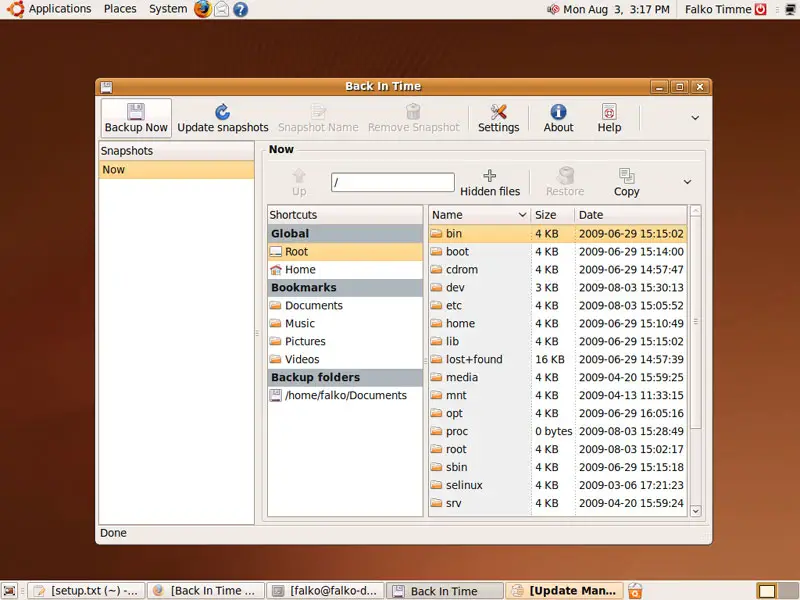Viewport: 800px width, 600px height.
Task: Open the Help lifebuoy icon
Action: tap(609, 112)
